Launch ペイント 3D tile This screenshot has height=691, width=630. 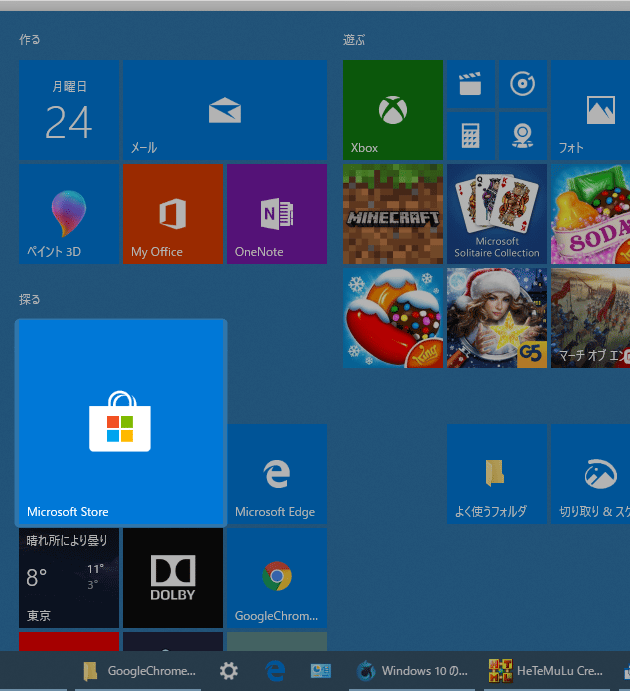pyautogui.click(x=69, y=214)
